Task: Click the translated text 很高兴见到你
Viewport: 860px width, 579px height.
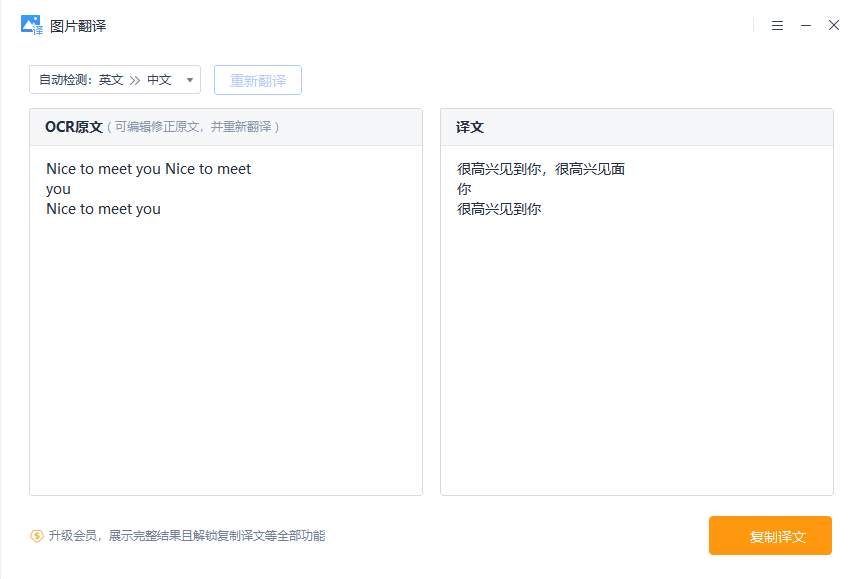Action: tap(498, 169)
